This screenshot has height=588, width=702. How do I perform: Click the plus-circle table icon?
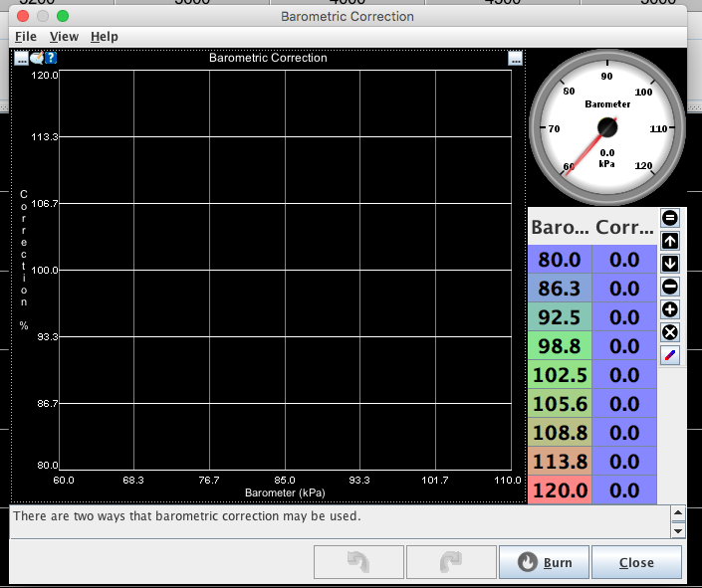670,309
